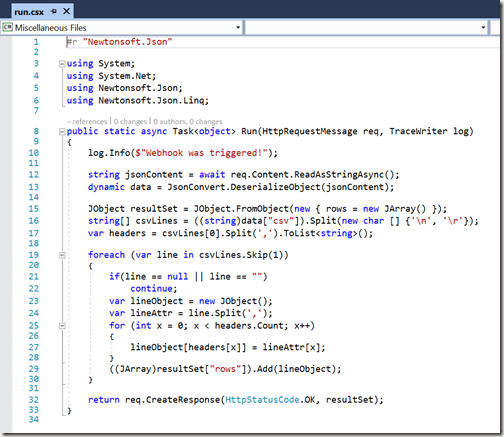Click 'FromObject' on line 15
This screenshot has width=504, height=437.
click(262, 209)
